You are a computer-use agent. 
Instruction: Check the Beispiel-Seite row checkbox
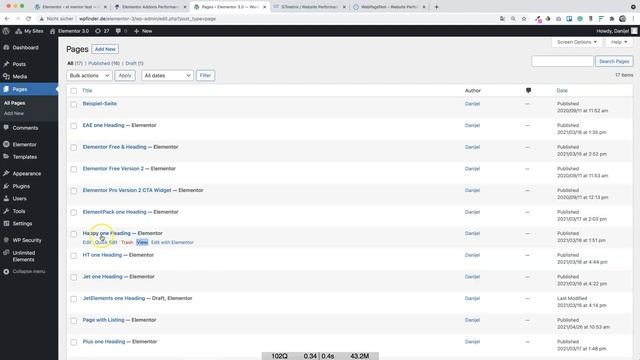pos(73,104)
